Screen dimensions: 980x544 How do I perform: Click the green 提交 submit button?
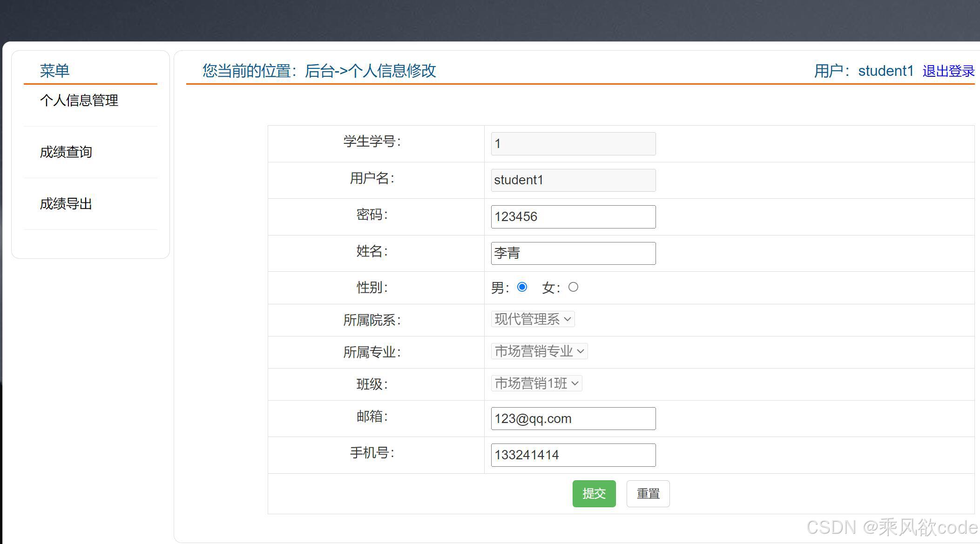point(594,494)
